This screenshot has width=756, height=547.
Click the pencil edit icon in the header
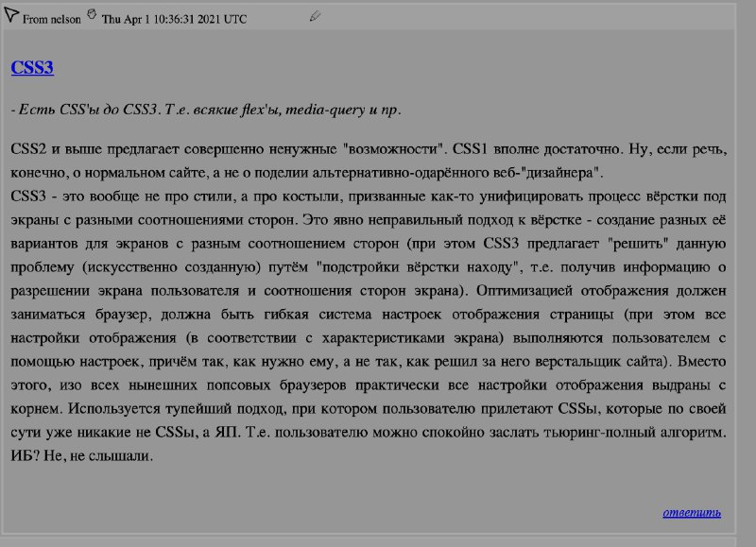pyautogui.click(x=315, y=16)
